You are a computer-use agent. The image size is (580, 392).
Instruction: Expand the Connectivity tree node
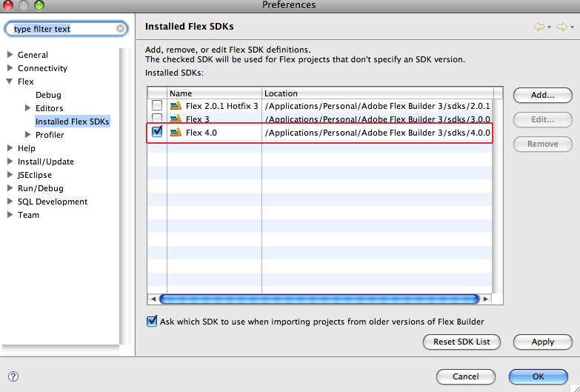point(10,68)
